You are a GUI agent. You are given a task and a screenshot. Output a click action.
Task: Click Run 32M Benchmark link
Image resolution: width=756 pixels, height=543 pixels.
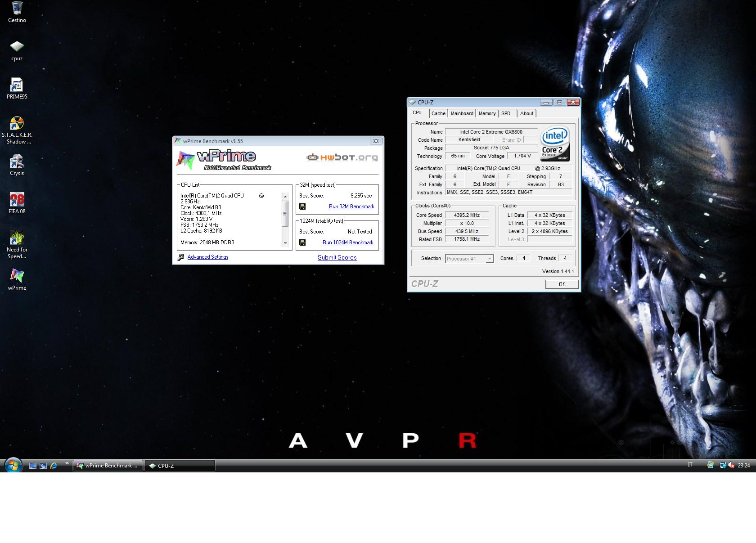tap(351, 206)
